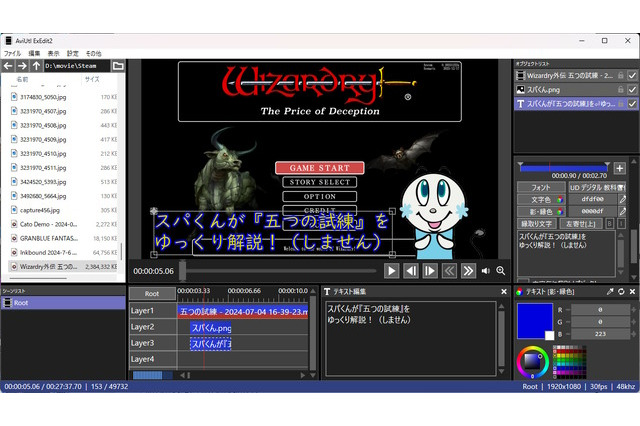Select the 五つの試練 video clip on Layer1

pos(243,312)
